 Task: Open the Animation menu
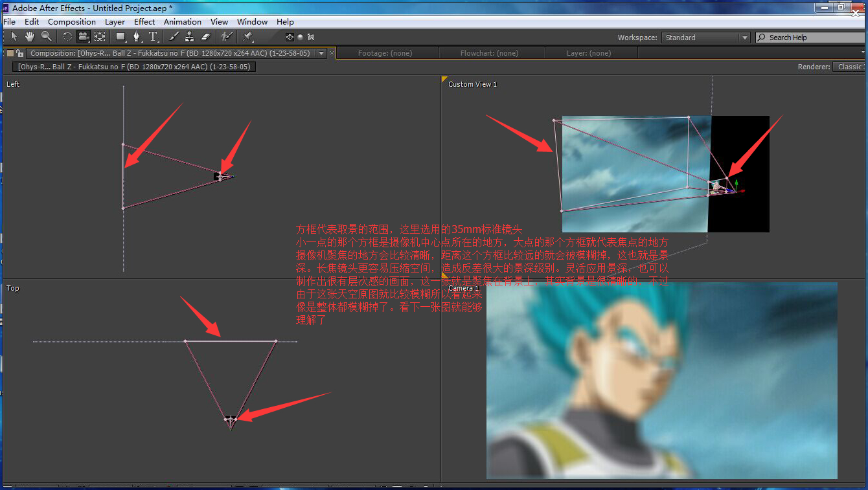183,21
